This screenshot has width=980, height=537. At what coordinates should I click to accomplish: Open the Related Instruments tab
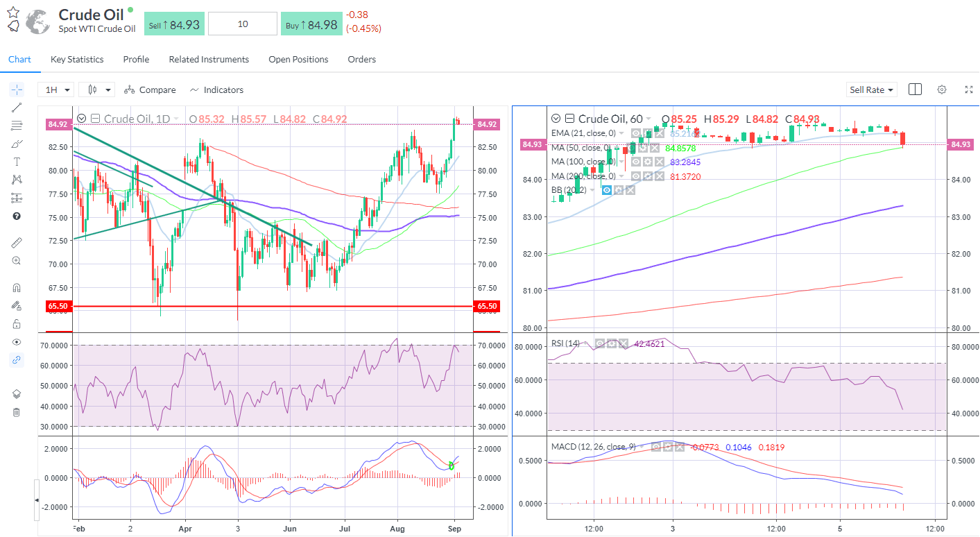point(209,59)
